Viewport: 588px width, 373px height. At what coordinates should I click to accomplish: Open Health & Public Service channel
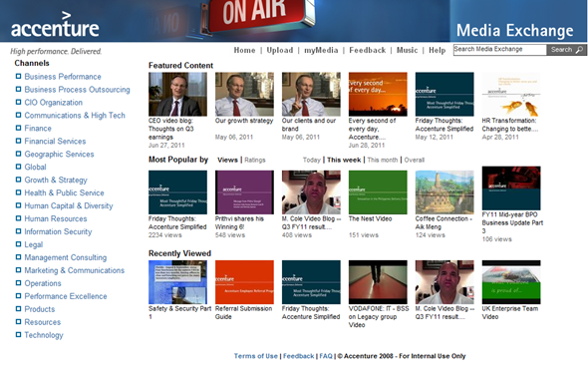point(64,192)
